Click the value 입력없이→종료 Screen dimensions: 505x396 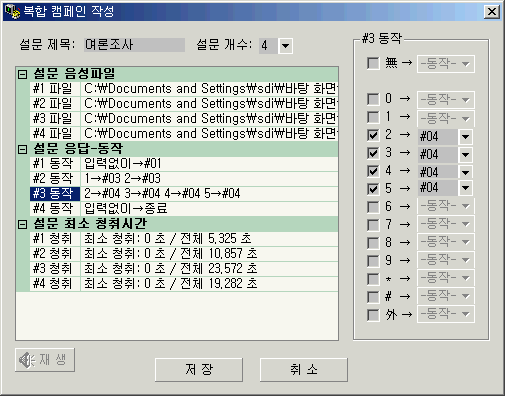tap(125, 209)
